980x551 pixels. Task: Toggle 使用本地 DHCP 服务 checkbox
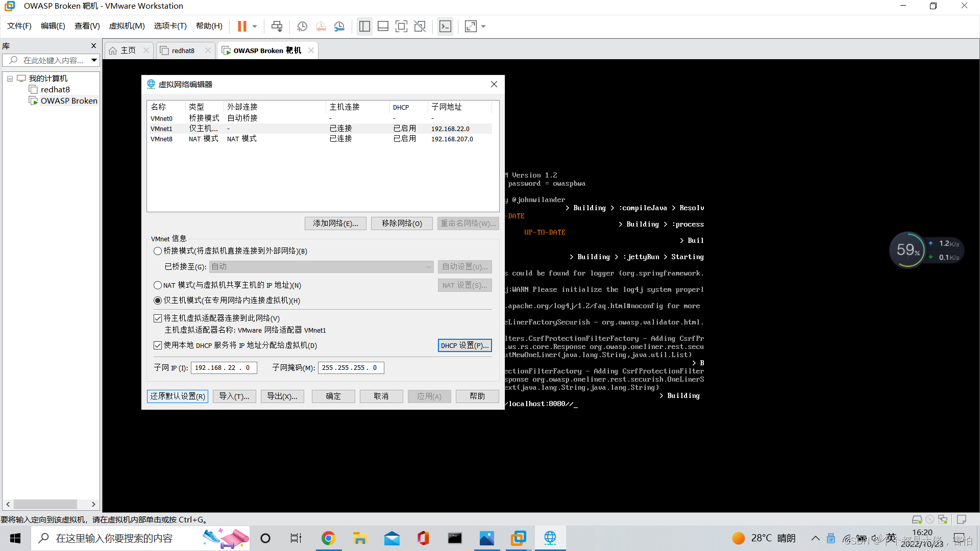tap(158, 345)
